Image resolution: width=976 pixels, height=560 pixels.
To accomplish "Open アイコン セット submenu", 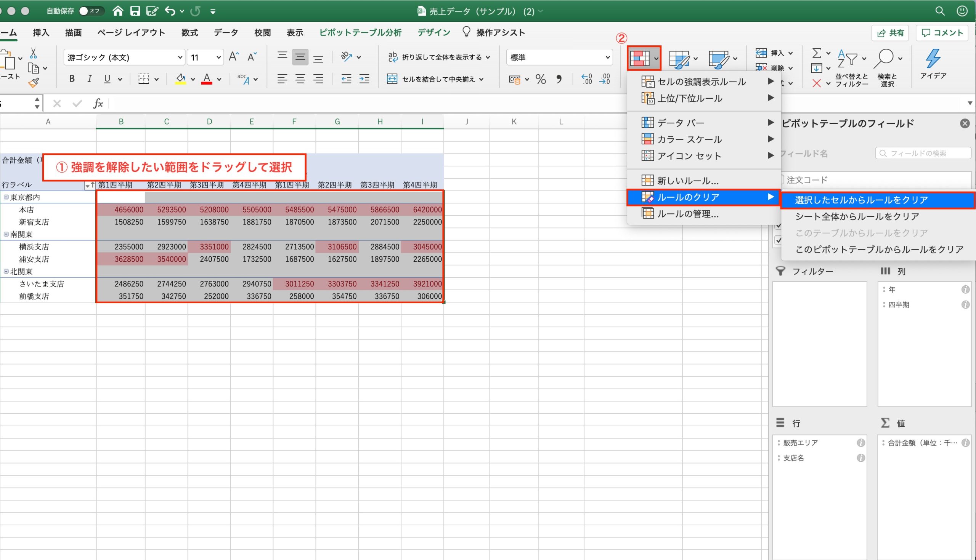I will (704, 156).
